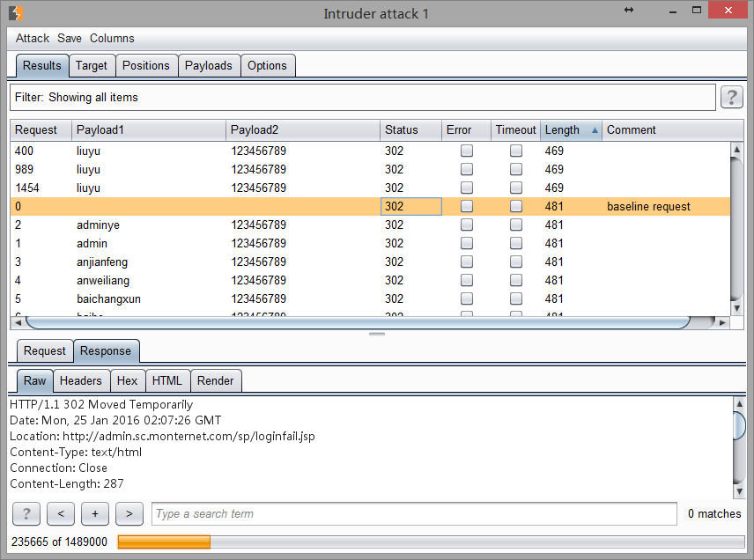Click the results table scroll up arrow

(736, 150)
